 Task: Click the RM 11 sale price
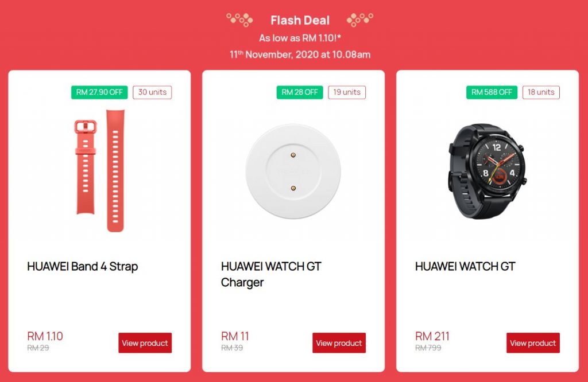click(x=235, y=336)
